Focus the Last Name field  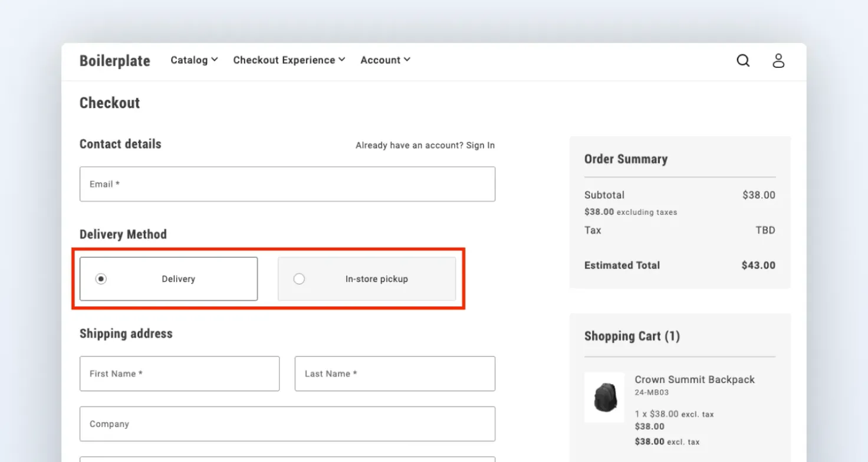click(395, 373)
